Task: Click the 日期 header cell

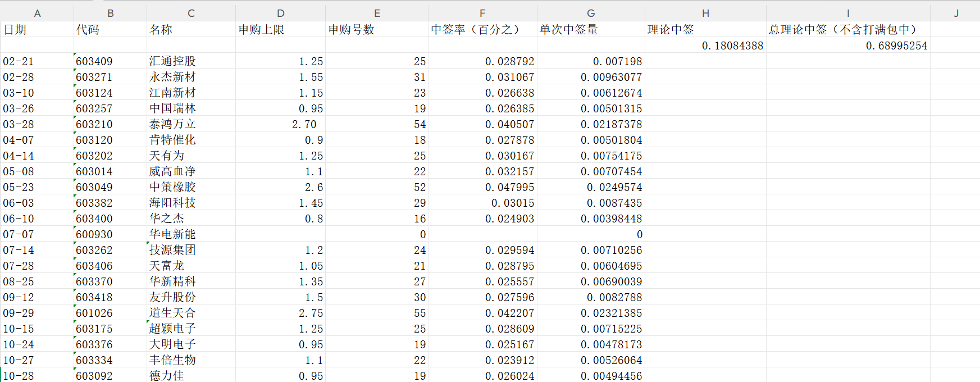Action: (37, 29)
